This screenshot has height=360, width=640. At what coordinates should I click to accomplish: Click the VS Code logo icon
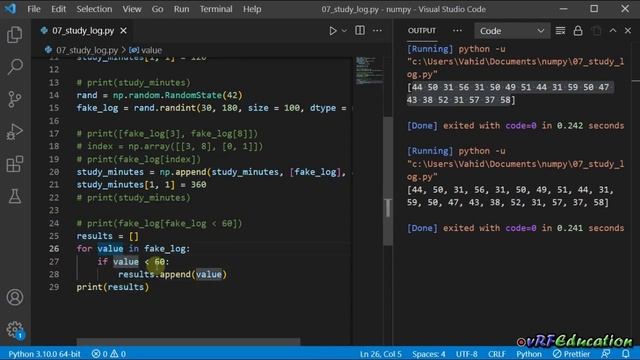10,9
